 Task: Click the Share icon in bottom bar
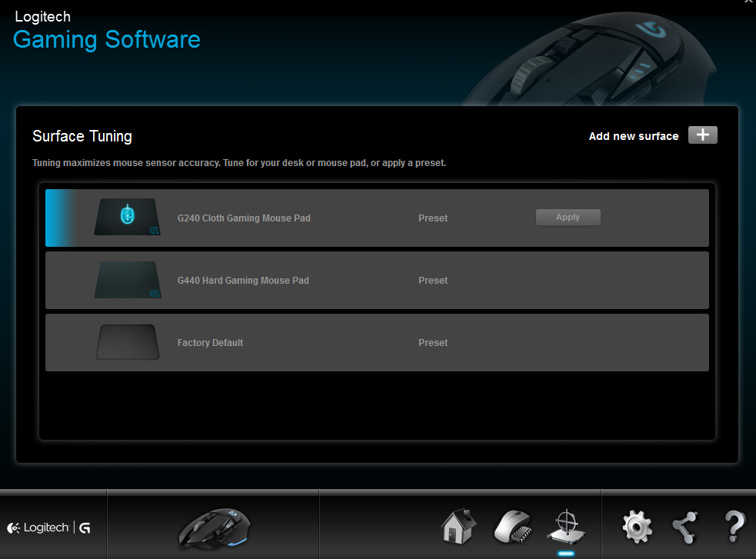(x=684, y=527)
